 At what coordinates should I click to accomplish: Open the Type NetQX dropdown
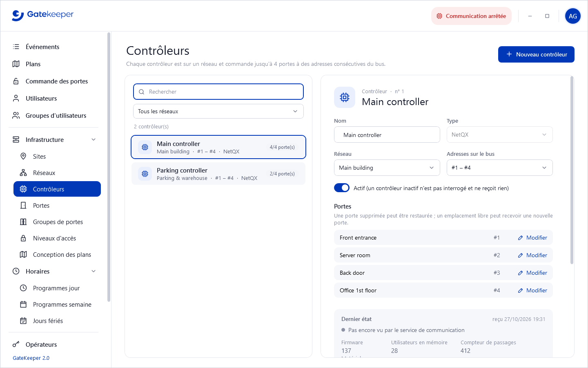[x=500, y=135]
